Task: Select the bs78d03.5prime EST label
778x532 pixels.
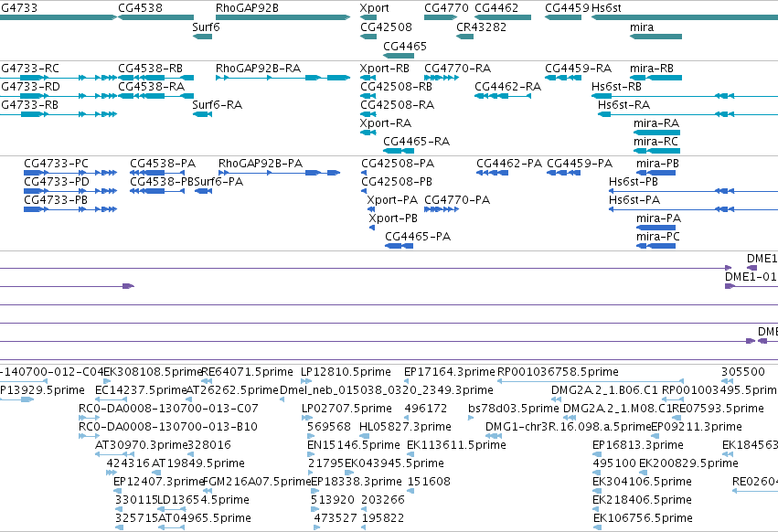Action: click(x=514, y=409)
